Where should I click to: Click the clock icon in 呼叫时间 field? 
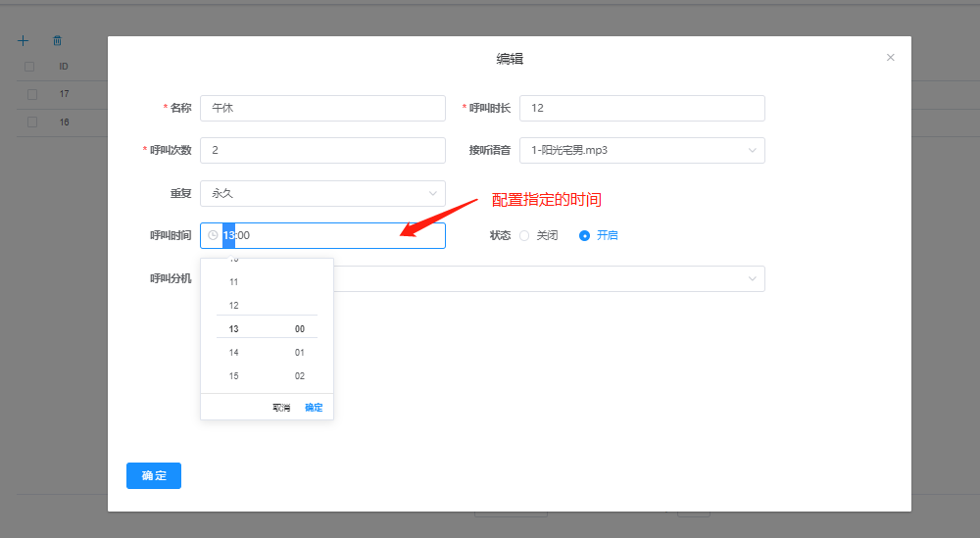coord(213,235)
